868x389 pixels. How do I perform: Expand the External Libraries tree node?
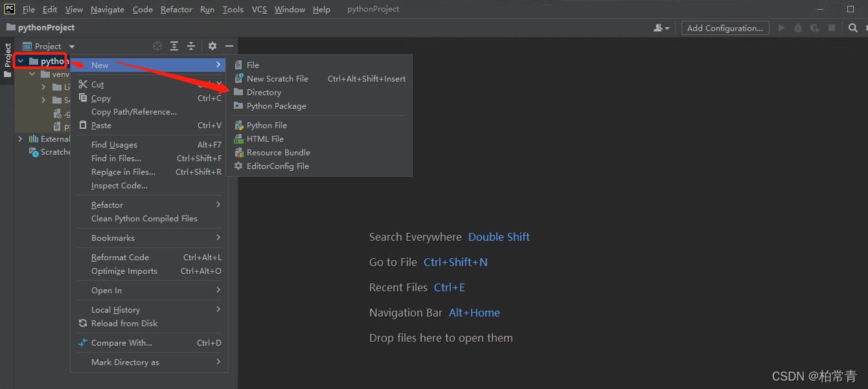20,139
